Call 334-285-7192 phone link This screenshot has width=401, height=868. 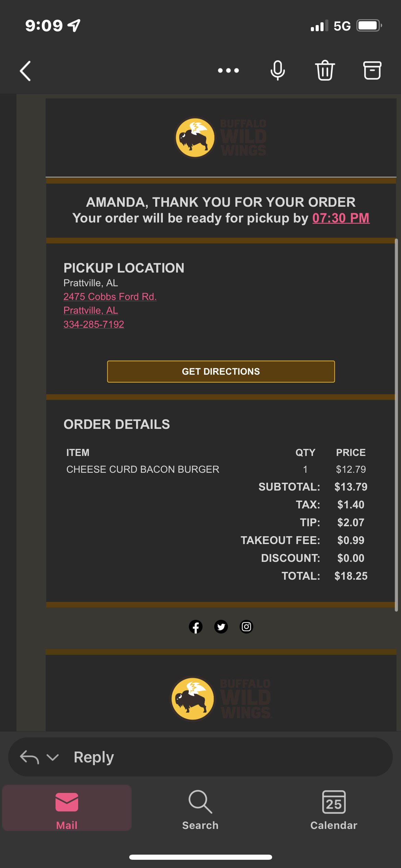click(x=94, y=324)
